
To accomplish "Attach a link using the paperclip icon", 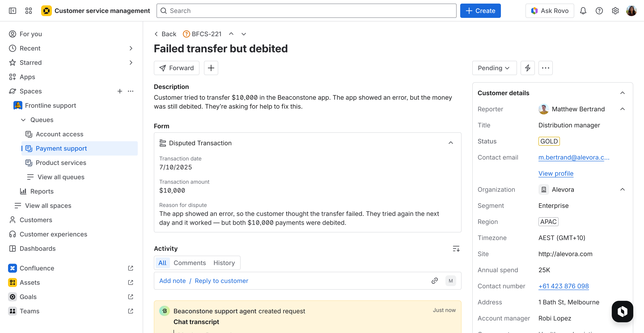I will (434, 280).
